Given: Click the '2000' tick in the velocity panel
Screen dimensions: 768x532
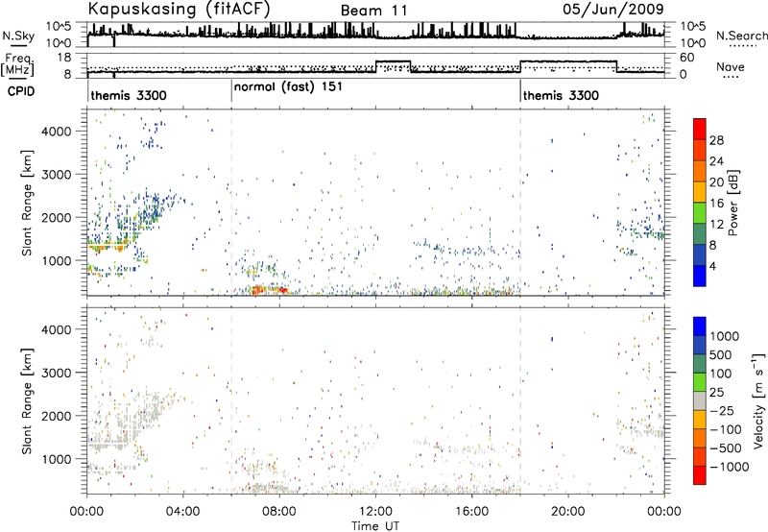Looking at the screenshot, I should (x=56, y=416).
